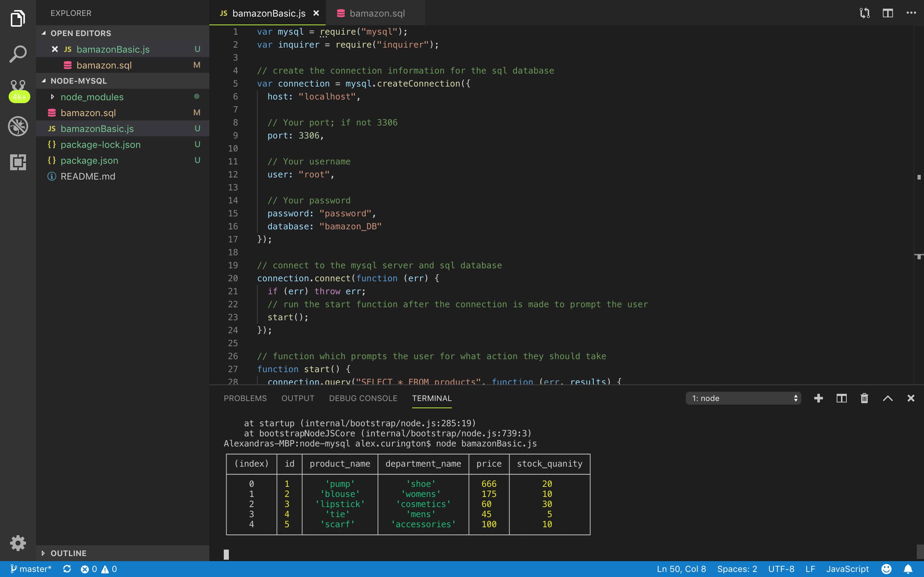The image size is (924, 577).
Task: Click the Manage gear icon
Action: click(18, 543)
